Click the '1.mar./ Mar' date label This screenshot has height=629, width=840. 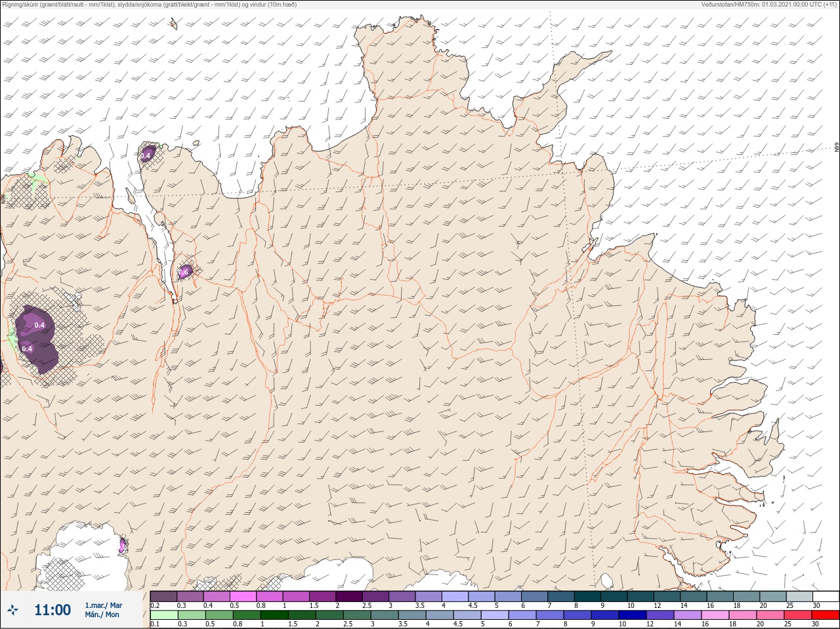point(104,605)
